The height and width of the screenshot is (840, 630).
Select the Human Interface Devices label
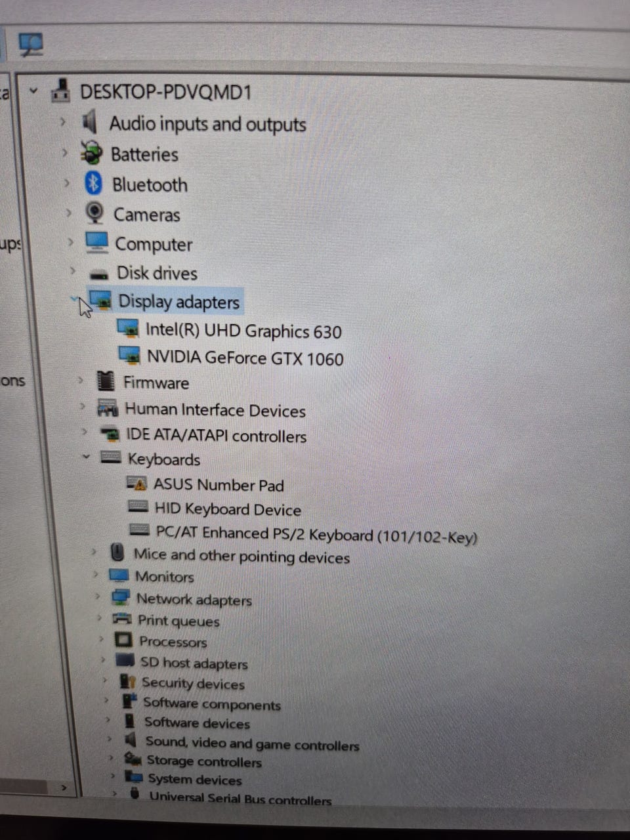(215, 410)
